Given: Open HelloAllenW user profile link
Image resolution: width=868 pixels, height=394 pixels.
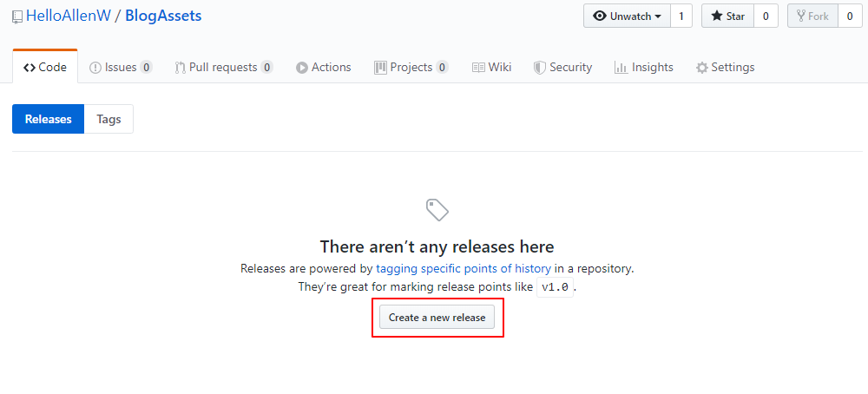Looking at the screenshot, I should coord(67,16).
